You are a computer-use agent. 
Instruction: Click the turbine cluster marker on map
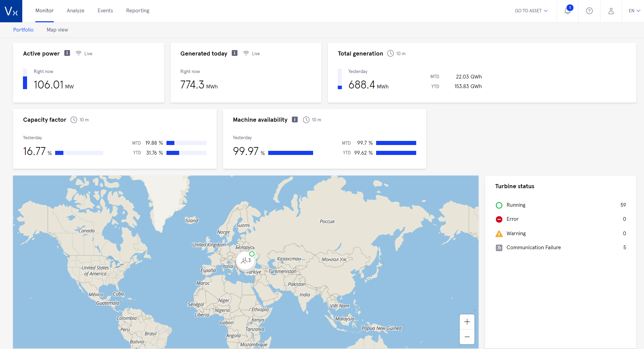[245, 261]
